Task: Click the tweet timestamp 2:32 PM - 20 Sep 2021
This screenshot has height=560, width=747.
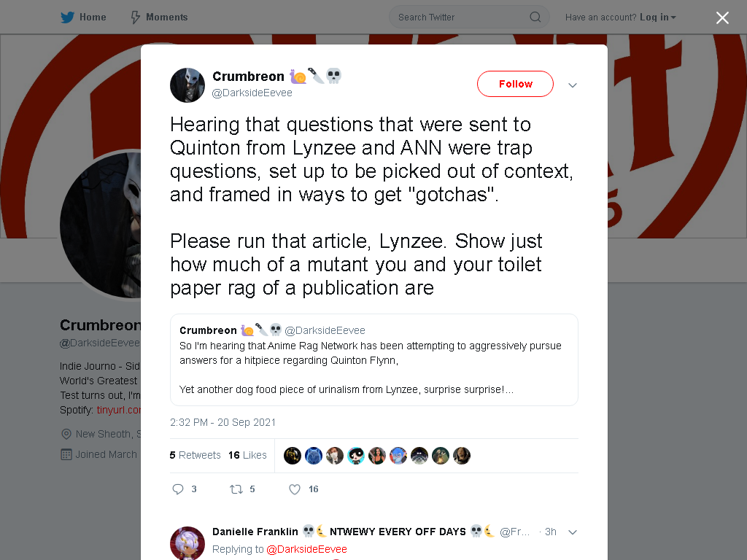Action: pos(222,422)
